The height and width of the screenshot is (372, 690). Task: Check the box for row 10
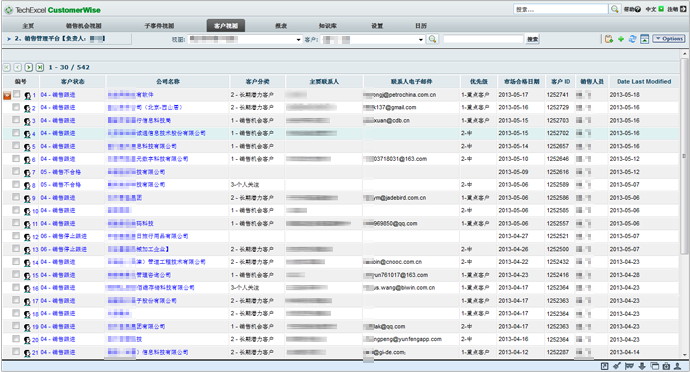coord(16,210)
